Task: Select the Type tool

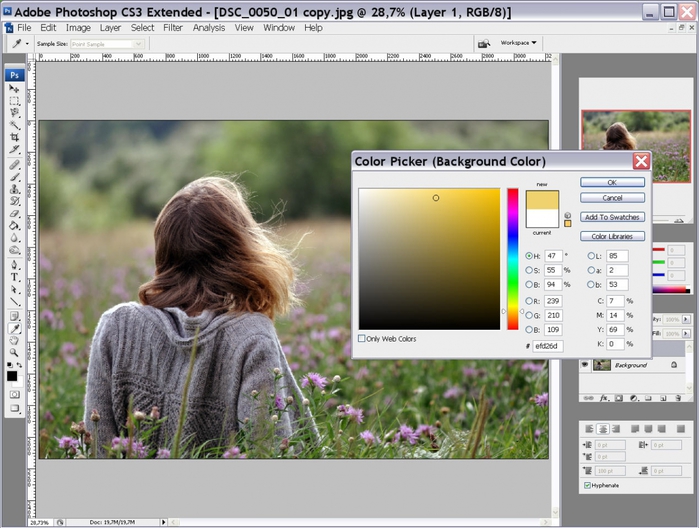Action: click(x=15, y=277)
